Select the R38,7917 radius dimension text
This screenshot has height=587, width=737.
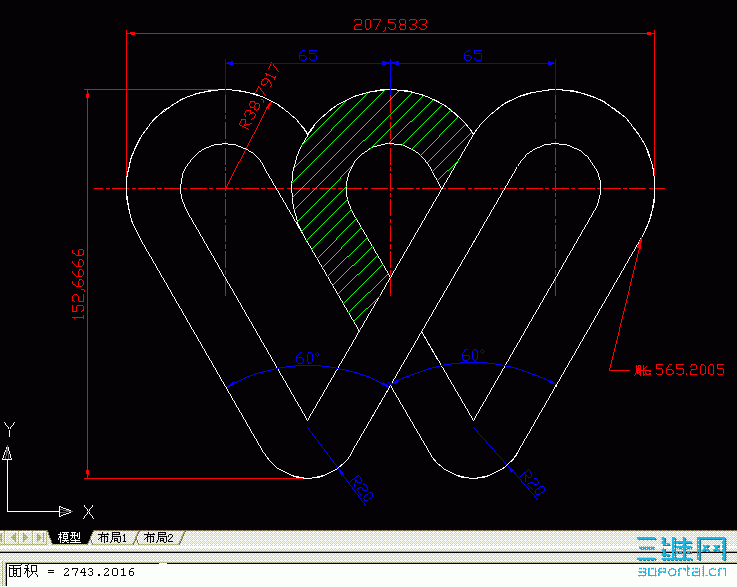tap(259, 96)
